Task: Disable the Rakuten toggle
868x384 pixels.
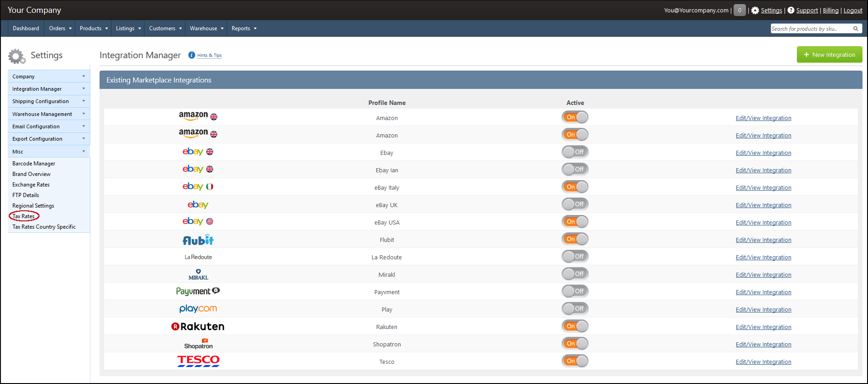Action: click(575, 326)
